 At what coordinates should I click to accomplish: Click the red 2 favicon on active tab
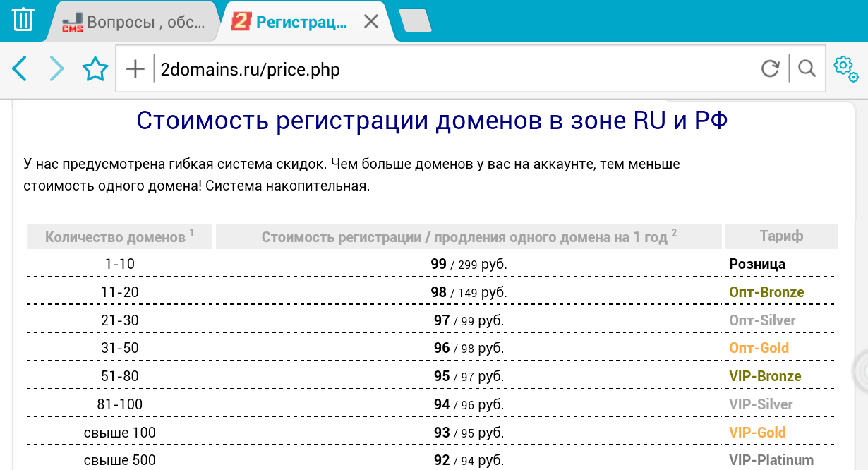(241, 22)
